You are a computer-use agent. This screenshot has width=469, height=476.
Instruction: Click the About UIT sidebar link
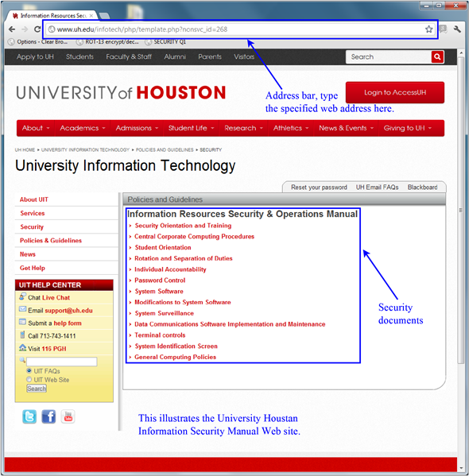[34, 199]
